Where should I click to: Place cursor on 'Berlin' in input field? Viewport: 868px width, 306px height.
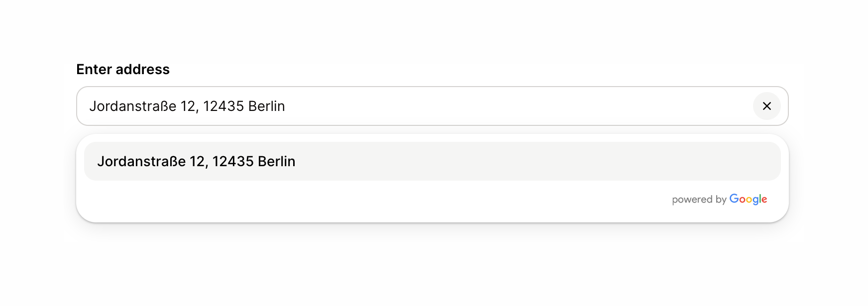266,106
